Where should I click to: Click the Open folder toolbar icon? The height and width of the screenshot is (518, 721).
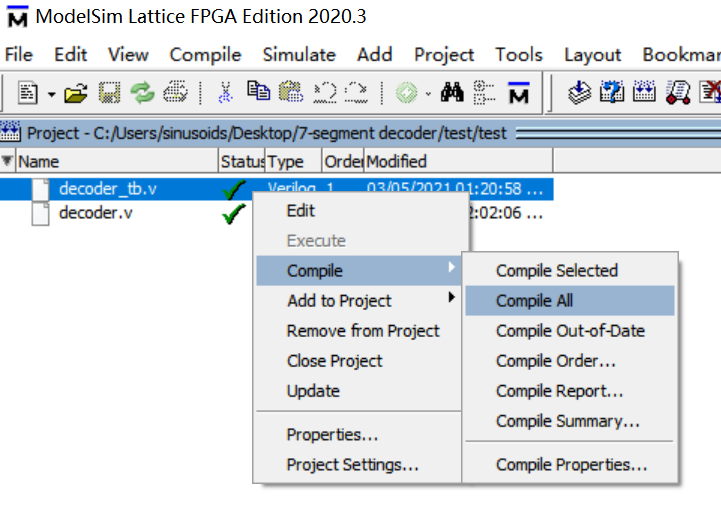click(x=76, y=93)
